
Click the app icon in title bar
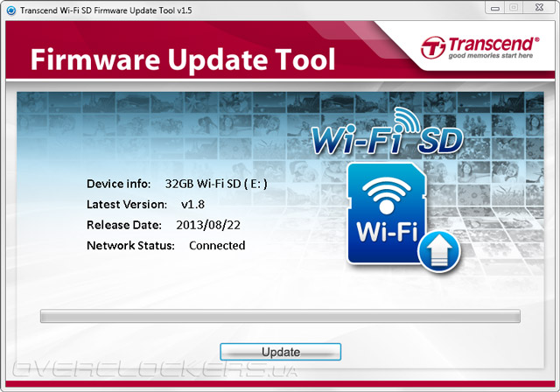pos(11,10)
